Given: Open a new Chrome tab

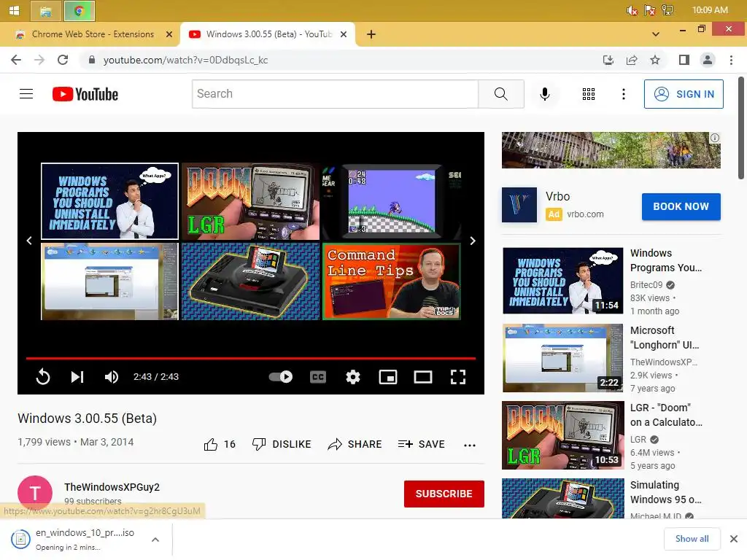Looking at the screenshot, I should pos(371,34).
